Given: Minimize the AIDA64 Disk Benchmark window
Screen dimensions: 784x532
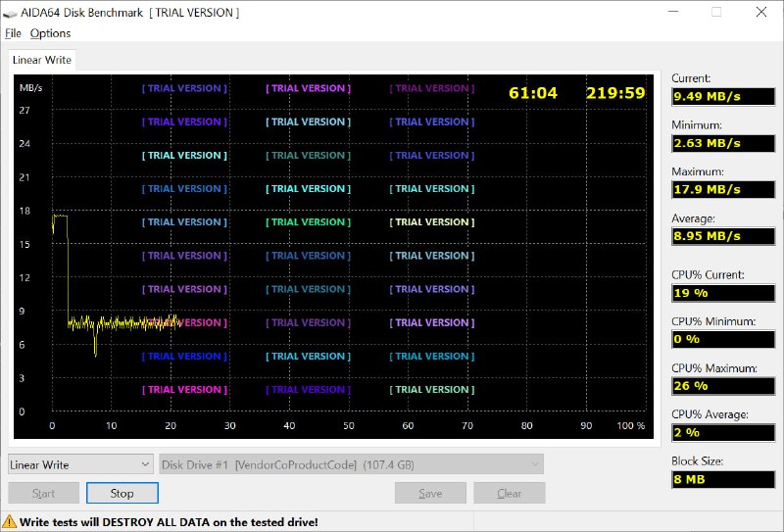Looking at the screenshot, I should pos(673,12).
